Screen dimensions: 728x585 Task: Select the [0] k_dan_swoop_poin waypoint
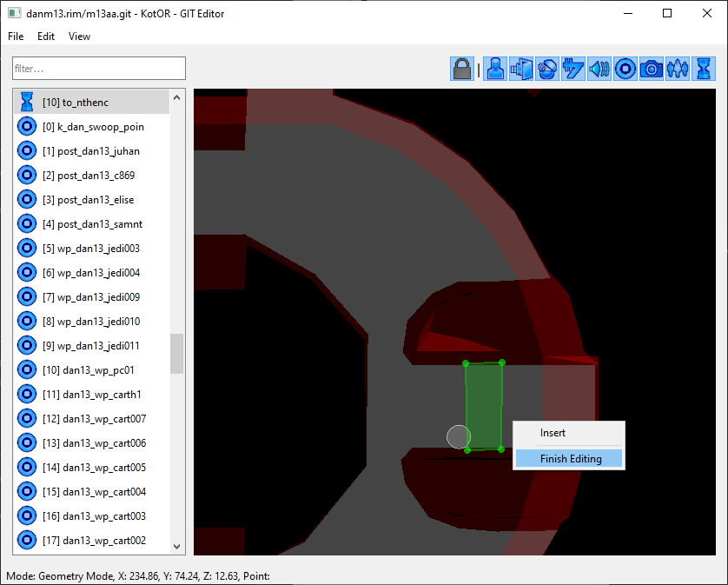(91, 126)
